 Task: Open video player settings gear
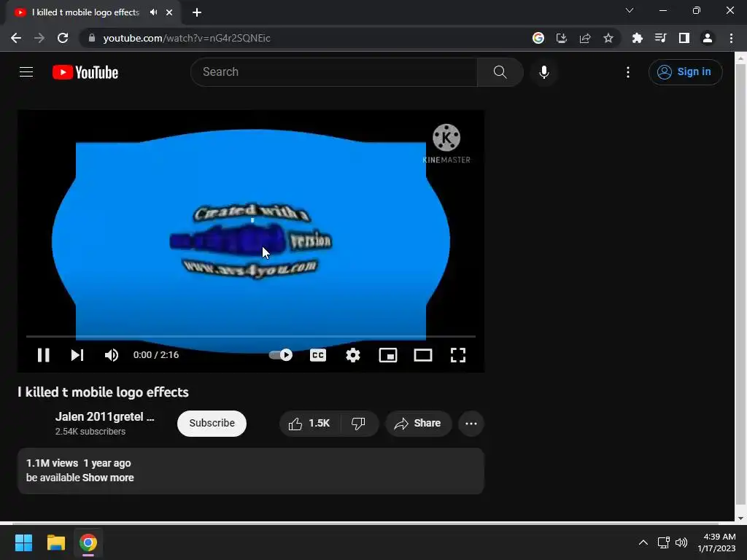click(x=353, y=355)
